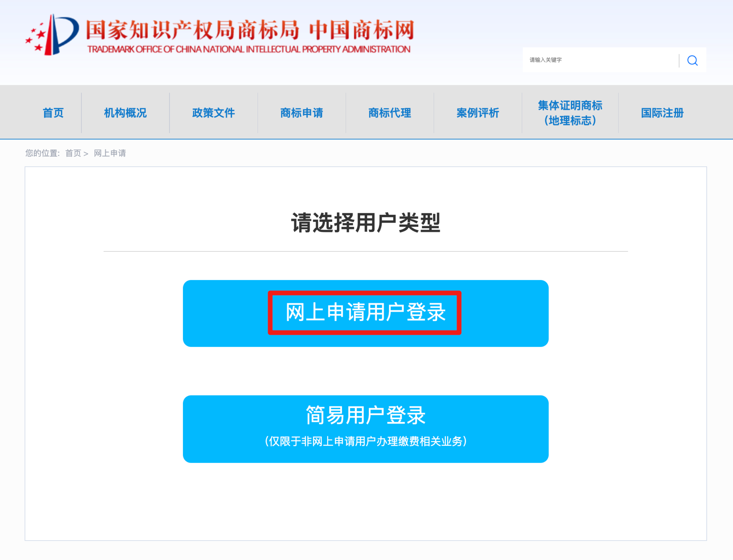Click the English Trademark Office subtitle text
The height and width of the screenshot is (560, 733).
pyautogui.click(x=249, y=49)
